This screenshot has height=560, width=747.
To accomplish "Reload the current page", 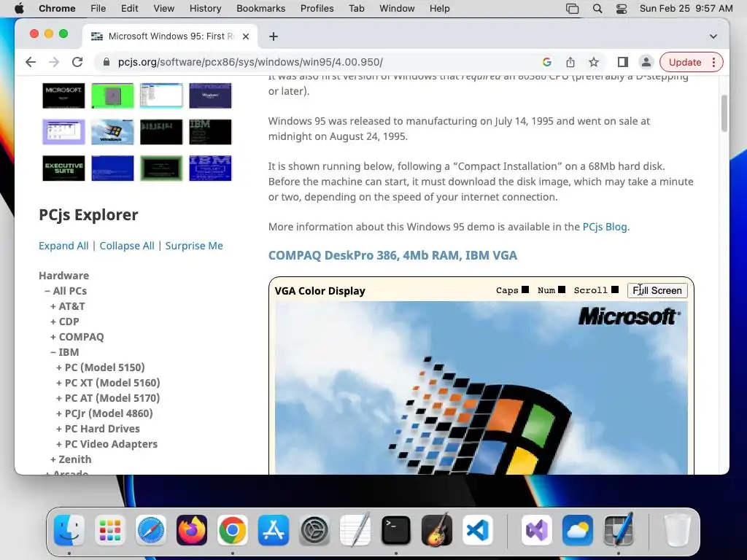I will tap(77, 62).
